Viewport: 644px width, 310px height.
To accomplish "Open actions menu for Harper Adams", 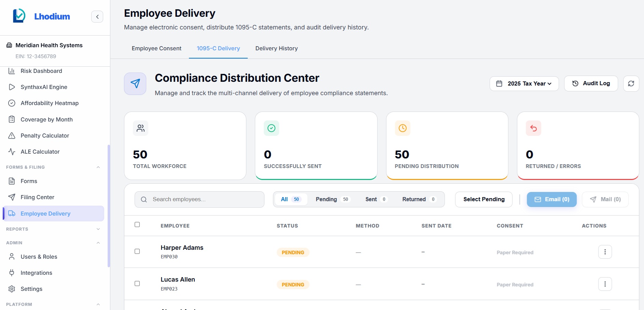I will [605, 252].
